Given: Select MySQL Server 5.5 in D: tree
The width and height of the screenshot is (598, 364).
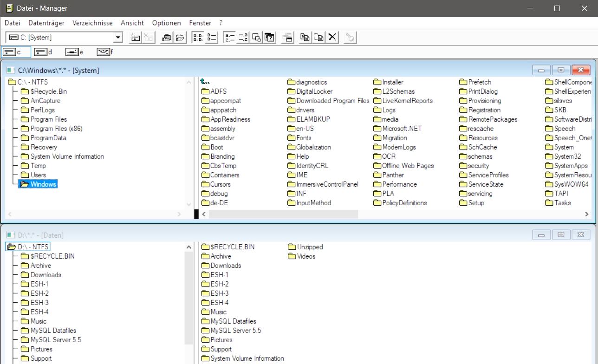Looking at the screenshot, I should pos(51,340).
